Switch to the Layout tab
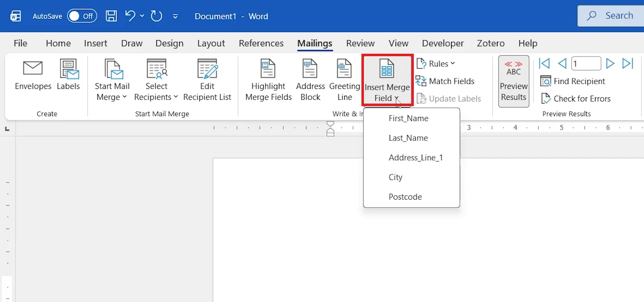Viewport: 644px width, 302px height. (211, 43)
